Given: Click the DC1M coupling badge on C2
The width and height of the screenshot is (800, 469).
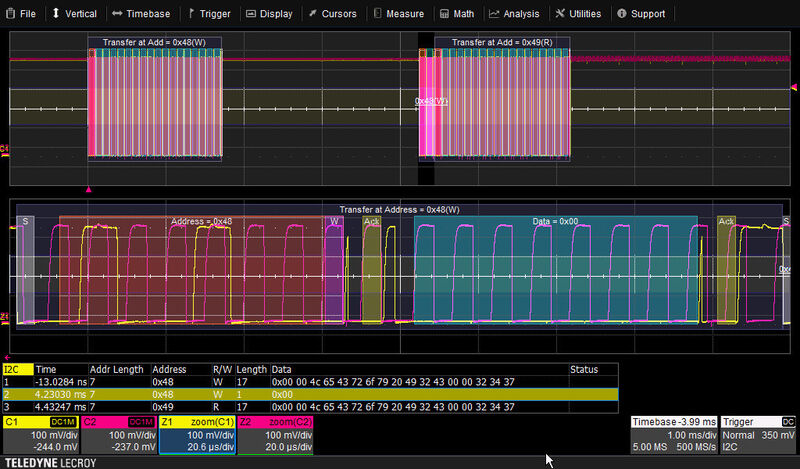Looking at the screenshot, I should [x=141, y=422].
